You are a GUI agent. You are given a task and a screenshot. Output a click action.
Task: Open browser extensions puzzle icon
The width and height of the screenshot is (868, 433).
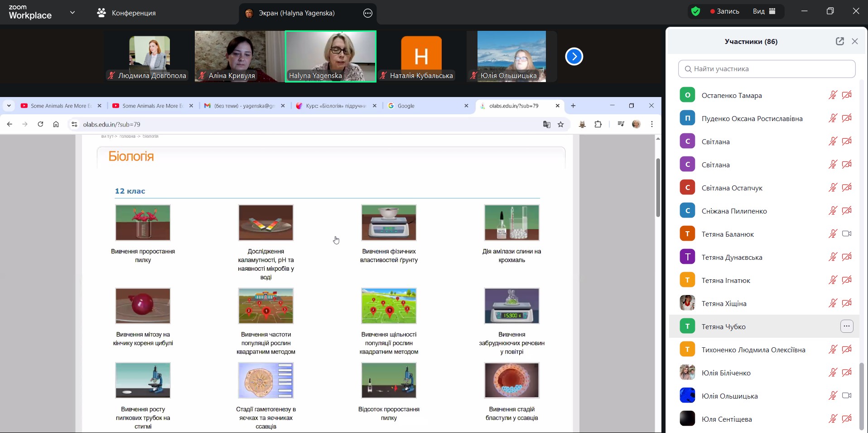point(598,124)
